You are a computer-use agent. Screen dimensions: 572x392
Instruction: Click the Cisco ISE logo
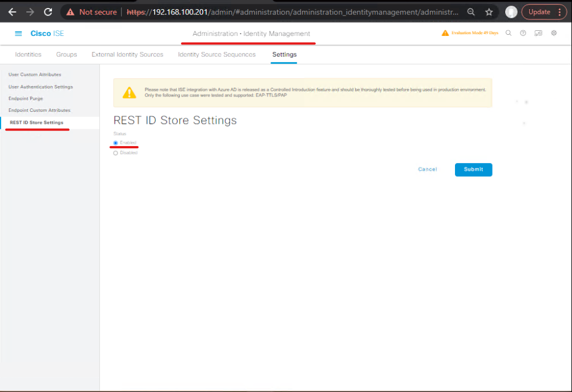(47, 34)
